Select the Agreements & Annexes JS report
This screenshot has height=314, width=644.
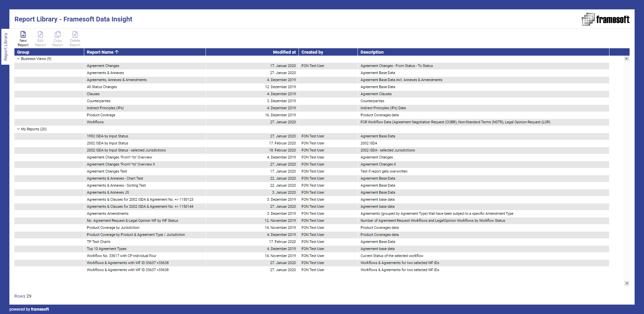(108, 192)
